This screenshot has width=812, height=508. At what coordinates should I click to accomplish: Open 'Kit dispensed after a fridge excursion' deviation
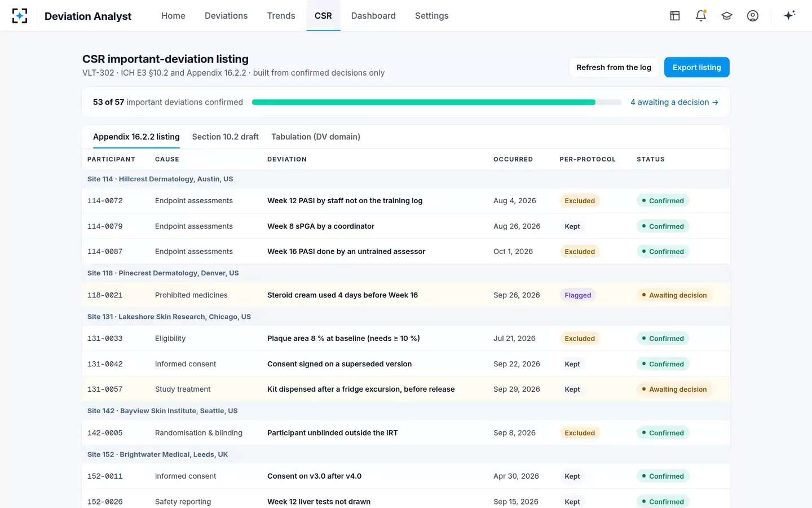click(361, 389)
